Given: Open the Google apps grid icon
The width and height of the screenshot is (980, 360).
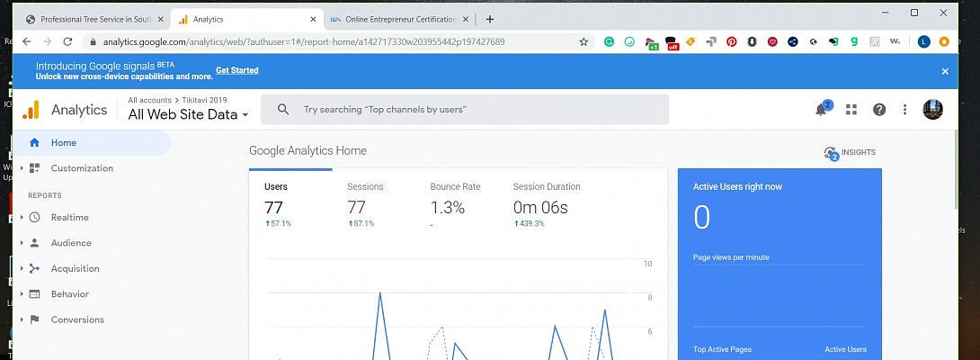Looking at the screenshot, I should click(x=851, y=110).
